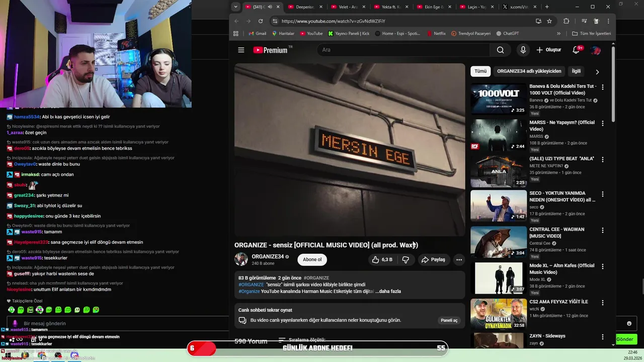Dislike the video with thumbs-down
The width and height of the screenshot is (644, 362).
click(406, 259)
